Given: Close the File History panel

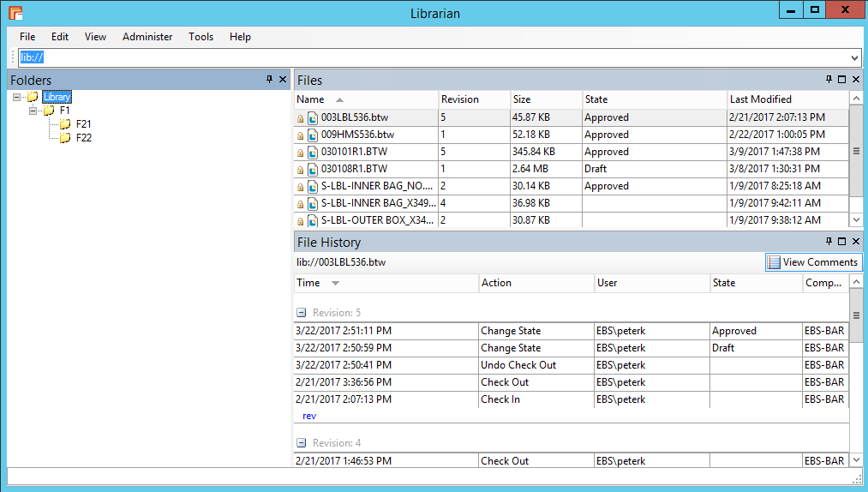Looking at the screenshot, I should tap(856, 241).
